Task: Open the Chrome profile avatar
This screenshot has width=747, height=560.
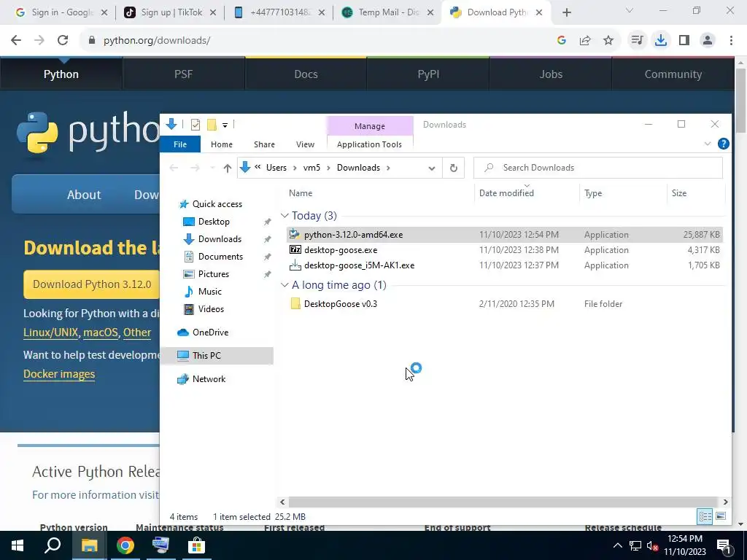Action: click(708, 41)
